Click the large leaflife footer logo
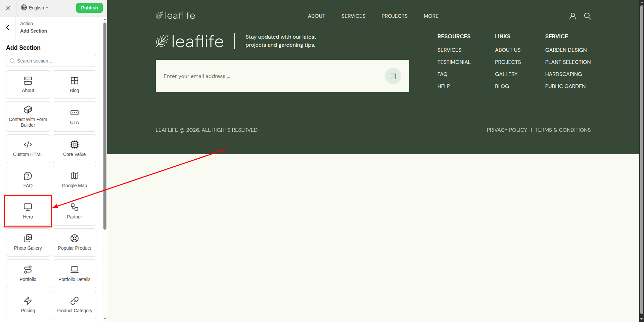Image resolution: width=644 pixels, height=322 pixels. pyautogui.click(x=190, y=41)
